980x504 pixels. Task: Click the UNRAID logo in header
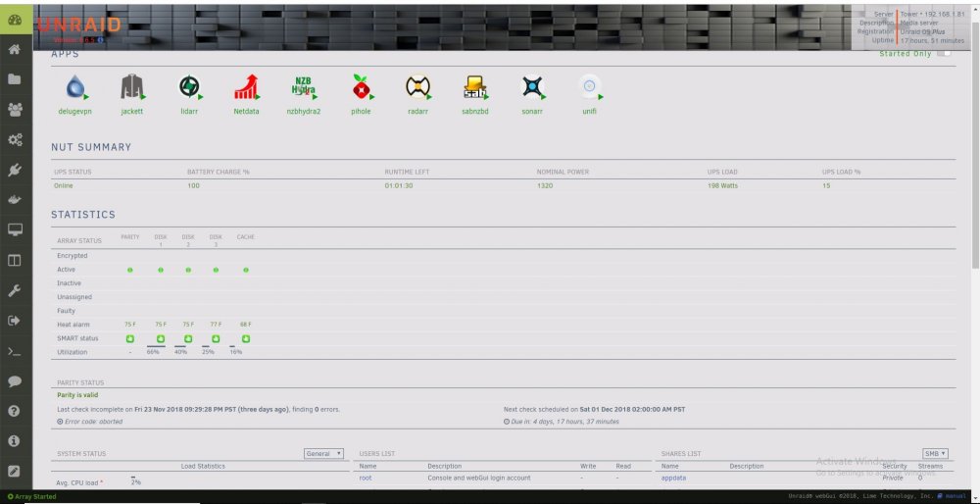coord(79,25)
